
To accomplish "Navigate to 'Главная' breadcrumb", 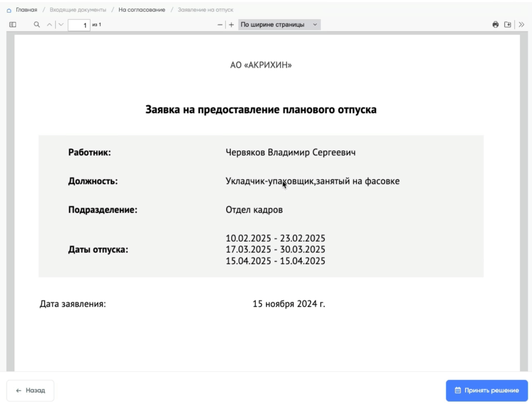I will tap(27, 10).
